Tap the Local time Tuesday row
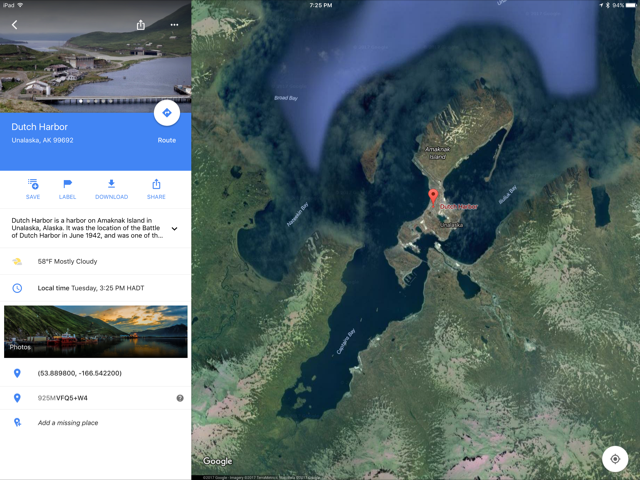Viewport: 640px width, 480px height. coord(96,288)
